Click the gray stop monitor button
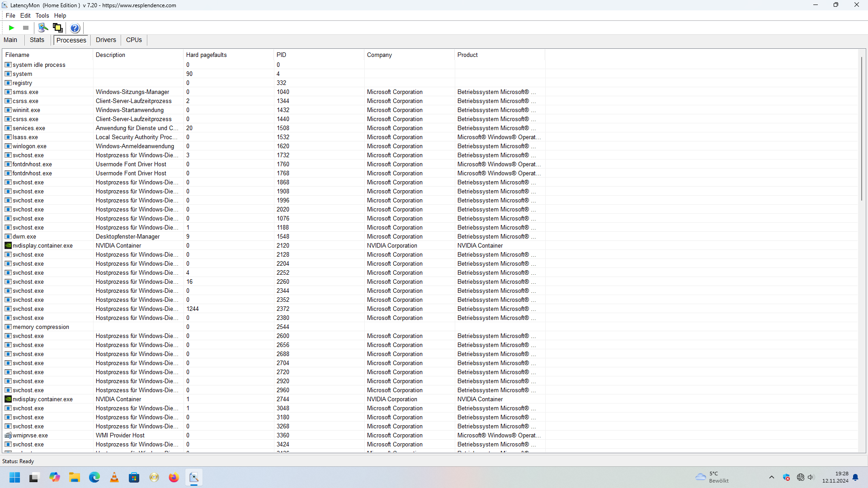The height and width of the screenshot is (488, 868). click(x=26, y=28)
